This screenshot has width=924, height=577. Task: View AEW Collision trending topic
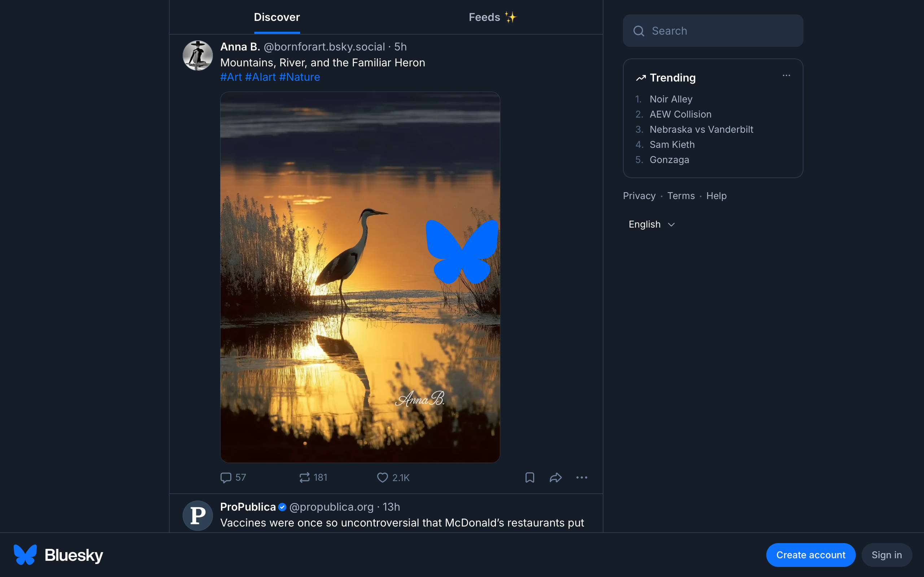click(680, 114)
